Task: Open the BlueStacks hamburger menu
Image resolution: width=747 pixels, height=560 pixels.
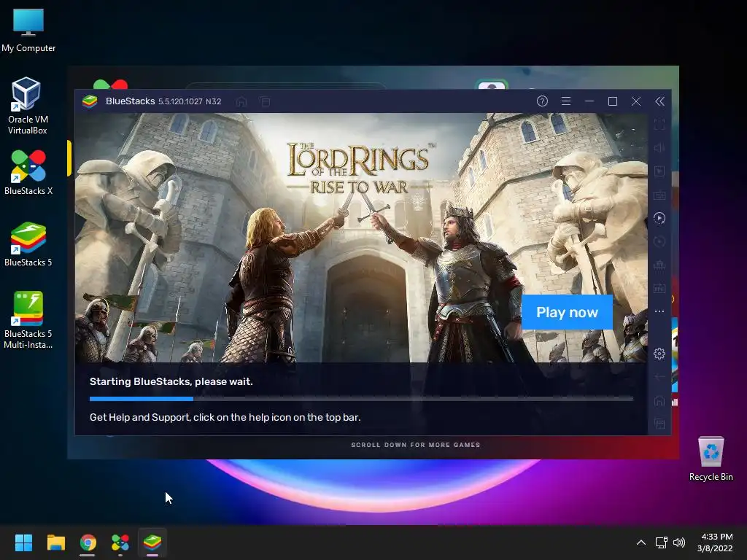Action: tap(565, 101)
